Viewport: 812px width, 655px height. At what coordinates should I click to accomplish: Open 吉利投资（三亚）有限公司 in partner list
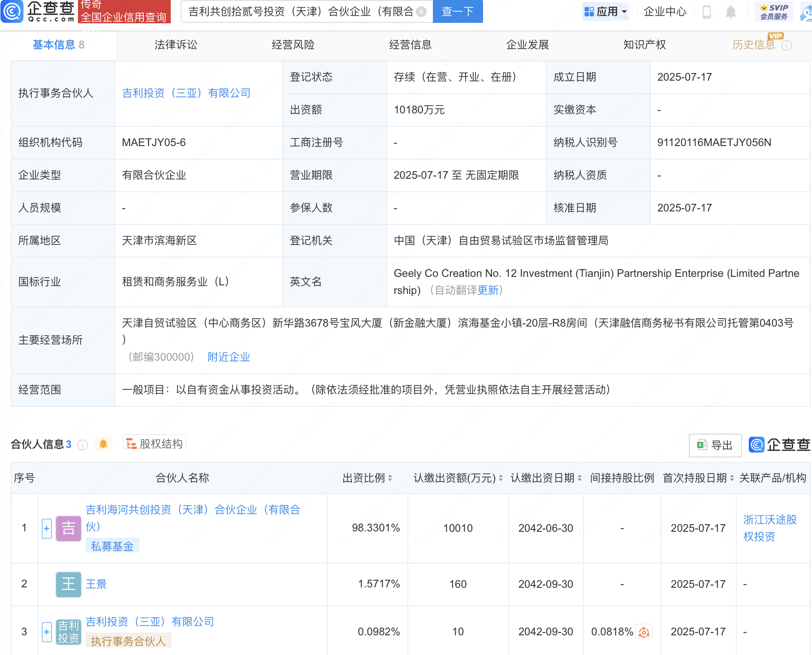coord(150,622)
